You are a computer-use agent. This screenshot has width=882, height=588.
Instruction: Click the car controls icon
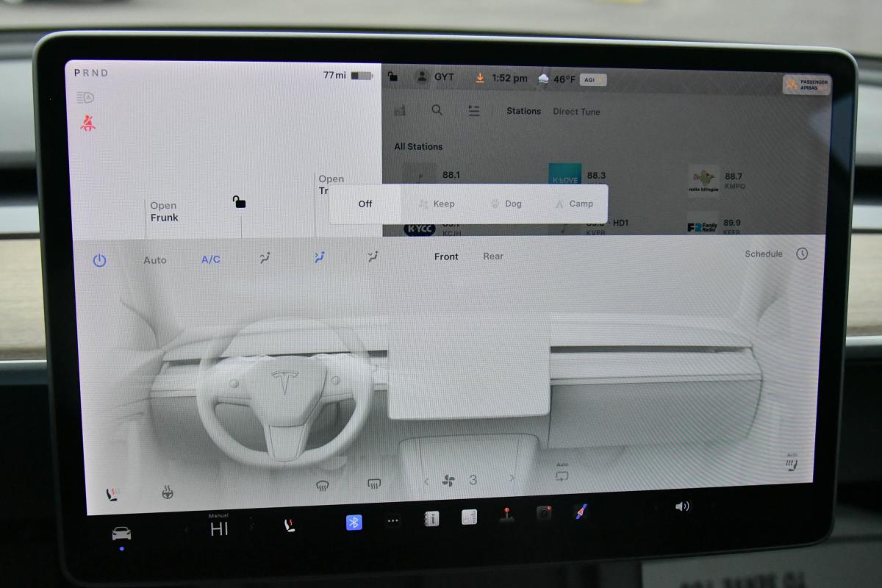pos(121,534)
